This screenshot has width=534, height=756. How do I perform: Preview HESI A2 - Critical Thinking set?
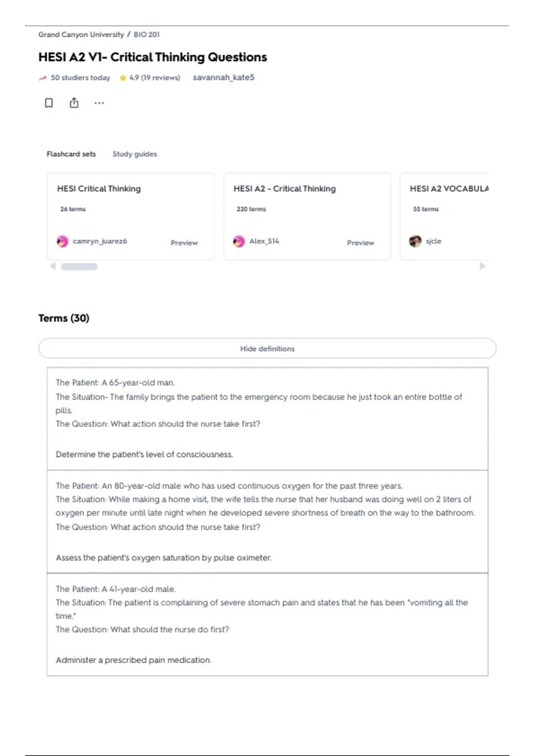[x=360, y=243]
